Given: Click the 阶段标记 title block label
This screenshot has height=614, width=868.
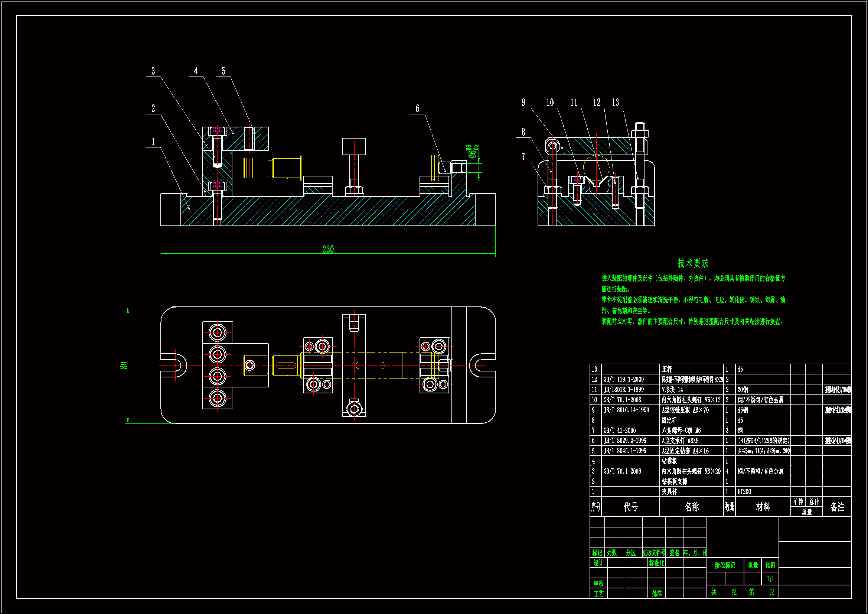Looking at the screenshot, I should (x=725, y=565).
